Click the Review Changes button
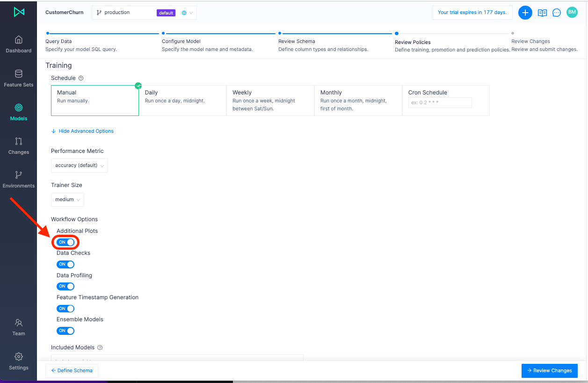 [549, 370]
